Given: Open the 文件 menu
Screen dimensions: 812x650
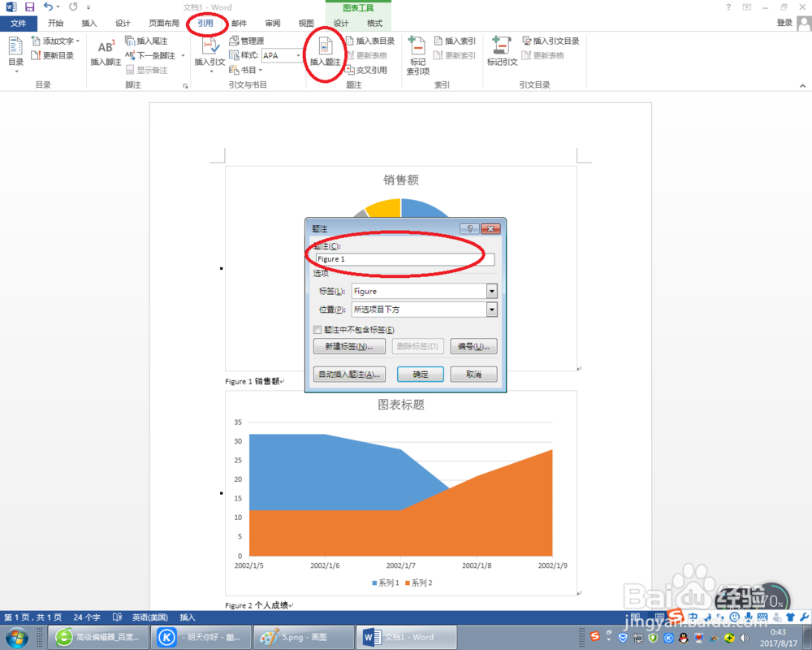Looking at the screenshot, I should tap(18, 24).
